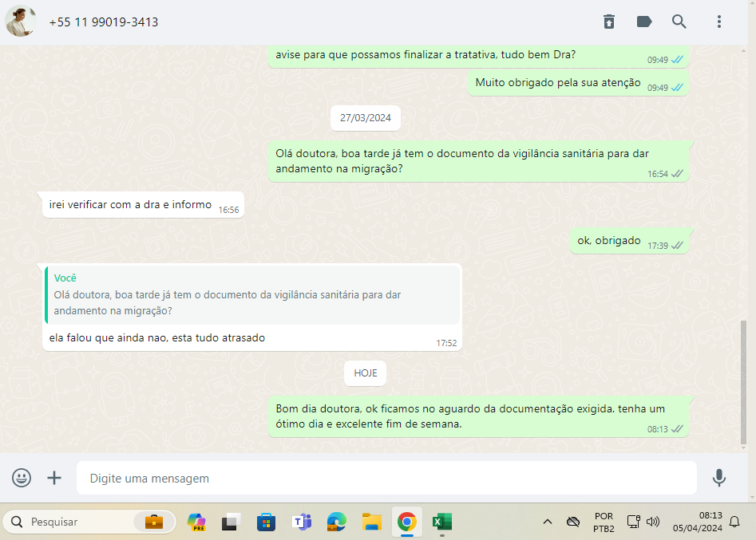Image resolution: width=756 pixels, height=540 pixels.
Task: Click the label tag icon
Action: point(644,22)
